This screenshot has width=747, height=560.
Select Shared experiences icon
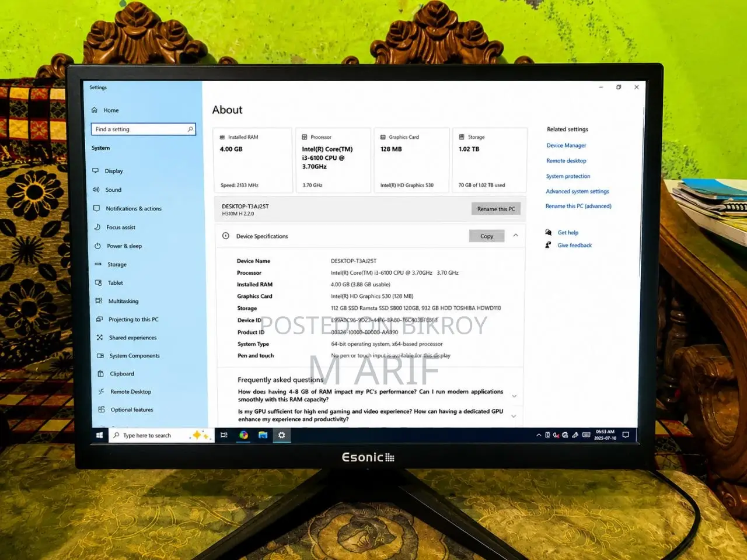pyautogui.click(x=100, y=338)
